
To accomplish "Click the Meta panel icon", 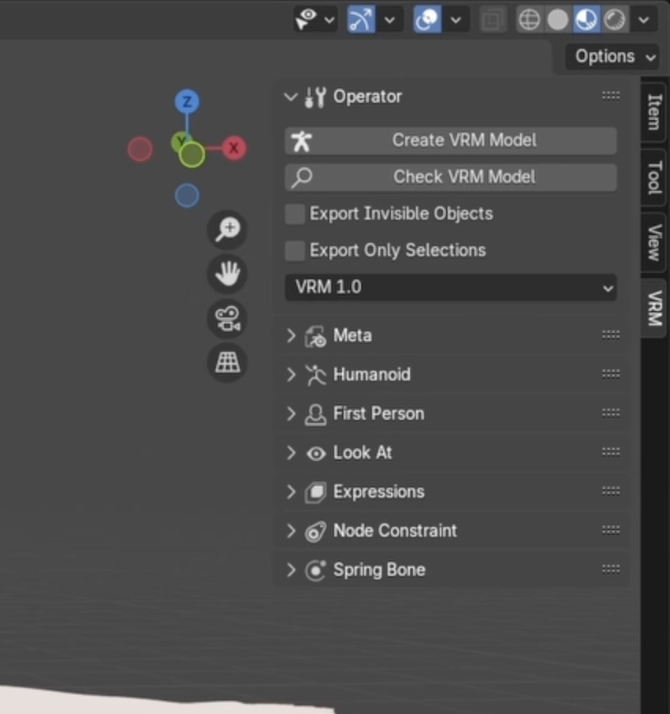I will coord(315,337).
